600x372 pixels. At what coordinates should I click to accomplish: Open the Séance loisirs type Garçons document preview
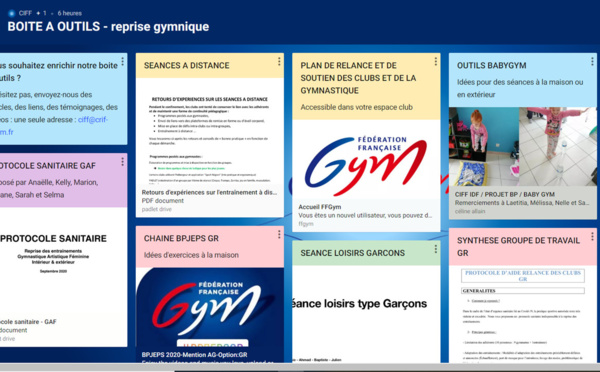366,314
